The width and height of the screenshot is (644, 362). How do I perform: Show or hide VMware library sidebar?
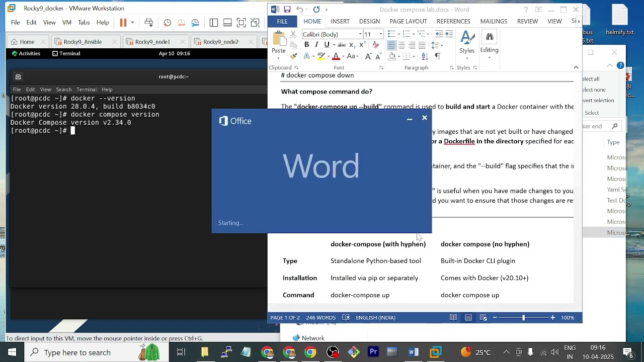coord(214,23)
